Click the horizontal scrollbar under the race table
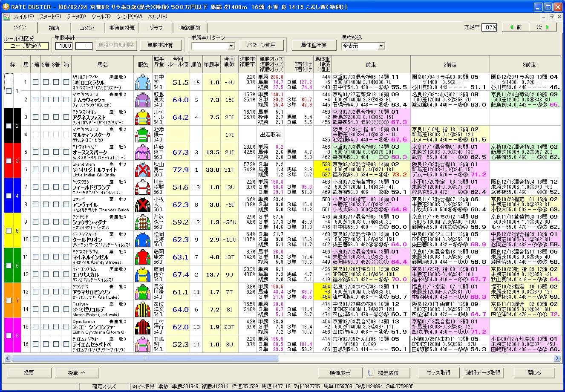This screenshot has width=565, height=392. (x=282, y=358)
